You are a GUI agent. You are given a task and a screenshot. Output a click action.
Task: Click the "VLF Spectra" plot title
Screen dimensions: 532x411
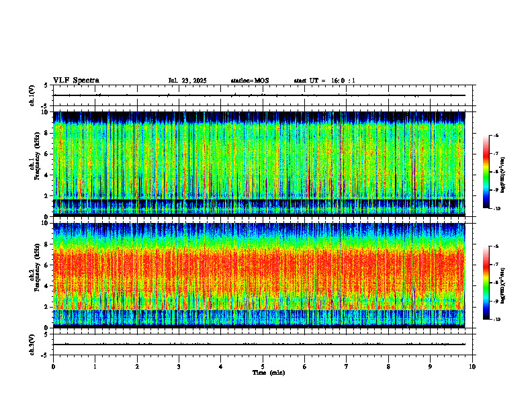click(x=76, y=81)
